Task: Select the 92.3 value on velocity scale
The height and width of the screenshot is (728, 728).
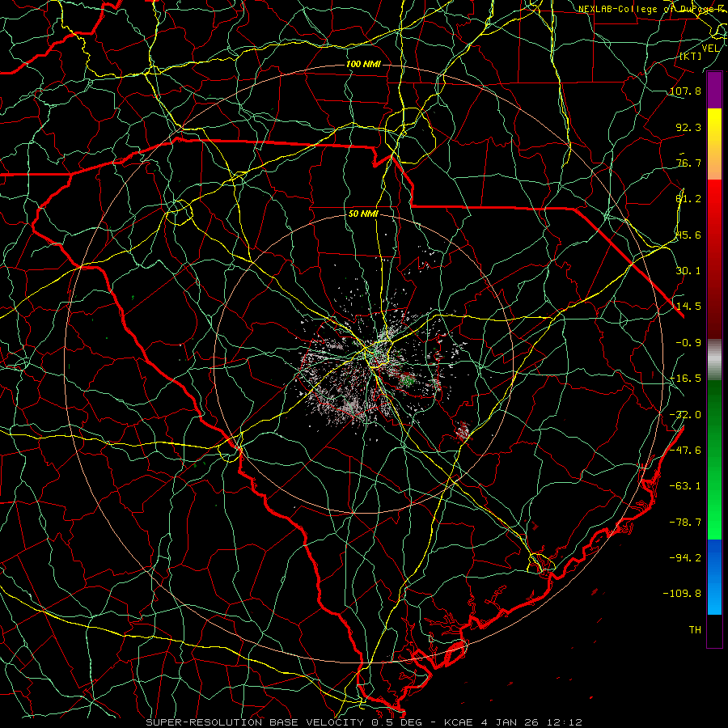Action: [688, 127]
